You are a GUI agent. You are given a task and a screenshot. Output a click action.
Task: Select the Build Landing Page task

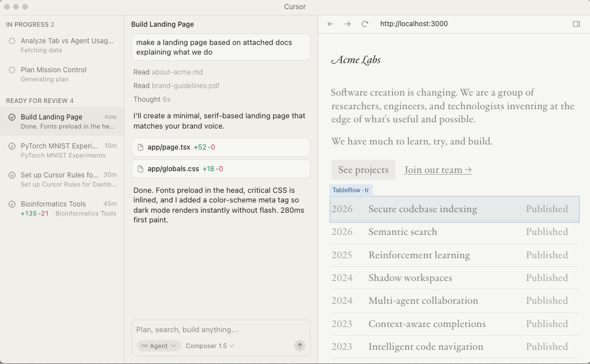click(62, 121)
